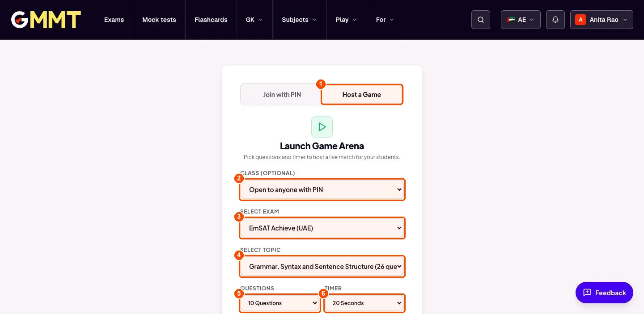Switch to the Join with PIN tab

click(282, 94)
